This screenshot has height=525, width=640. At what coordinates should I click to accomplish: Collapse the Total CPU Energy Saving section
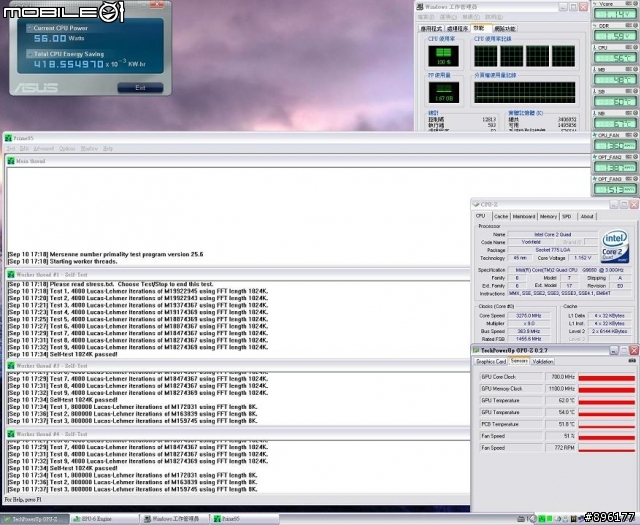coord(29,54)
